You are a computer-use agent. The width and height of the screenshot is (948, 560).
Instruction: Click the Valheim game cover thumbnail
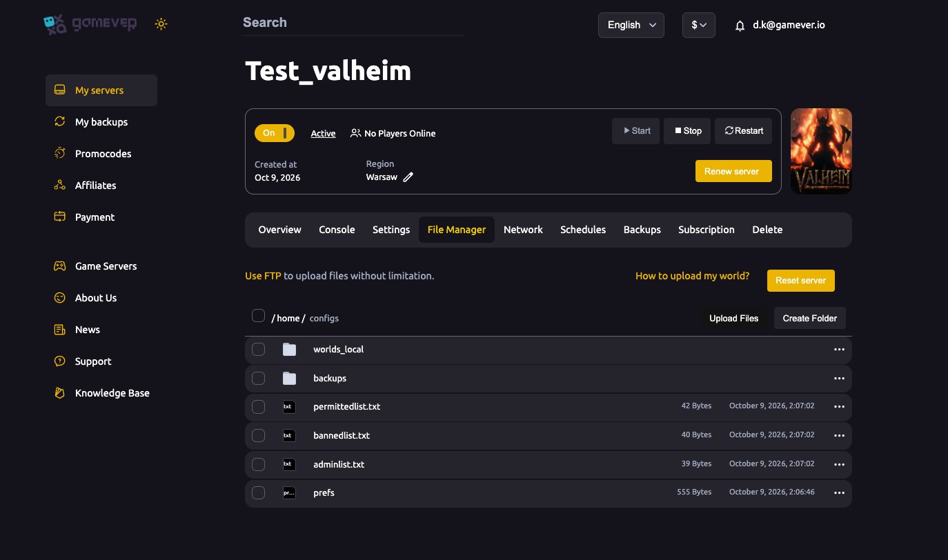click(x=821, y=151)
